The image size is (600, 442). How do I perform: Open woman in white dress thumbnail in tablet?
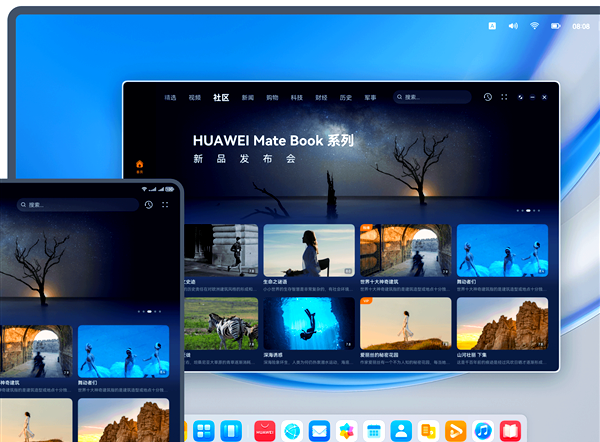36,420
